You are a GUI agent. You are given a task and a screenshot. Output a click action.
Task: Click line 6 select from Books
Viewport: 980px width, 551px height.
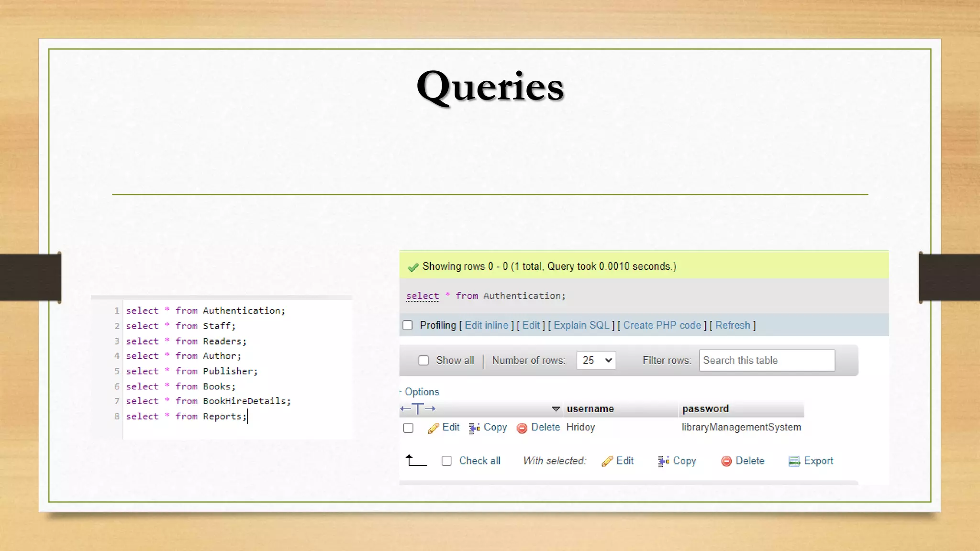click(x=181, y=386)
